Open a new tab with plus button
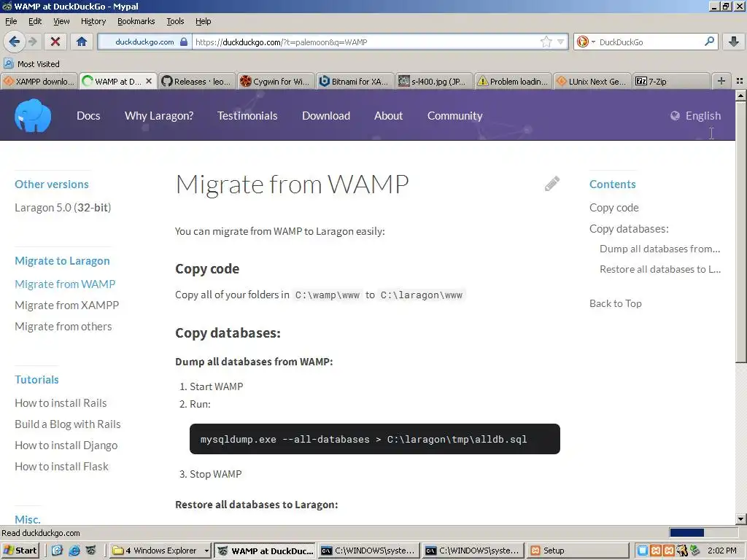 tap(721, 81)
